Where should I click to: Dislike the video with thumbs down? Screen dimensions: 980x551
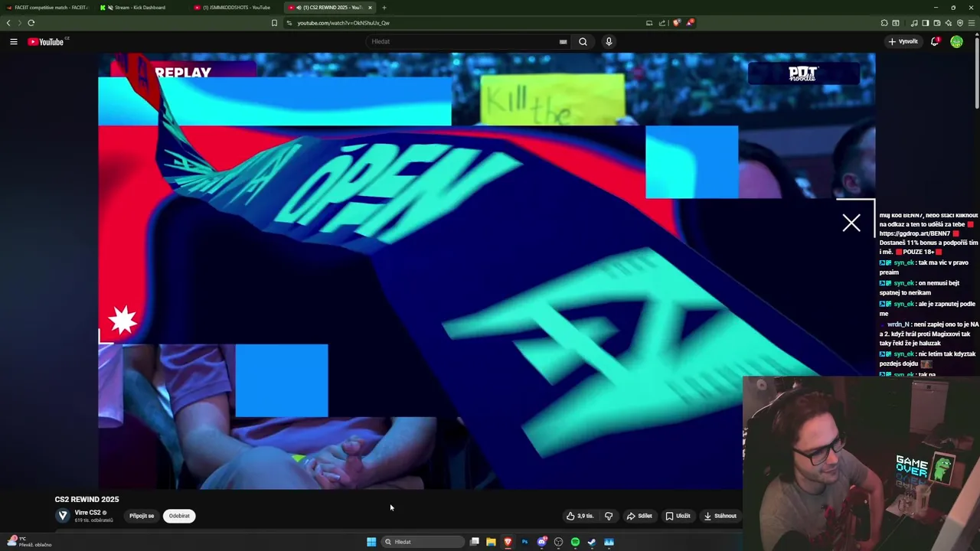pos(609,516)
